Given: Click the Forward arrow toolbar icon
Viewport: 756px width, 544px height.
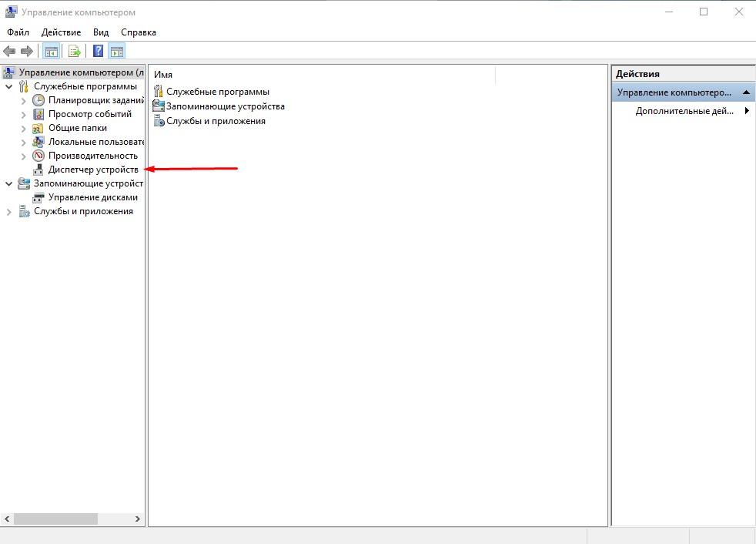Looking at the screenshot, I should click(x=26, y=51).
